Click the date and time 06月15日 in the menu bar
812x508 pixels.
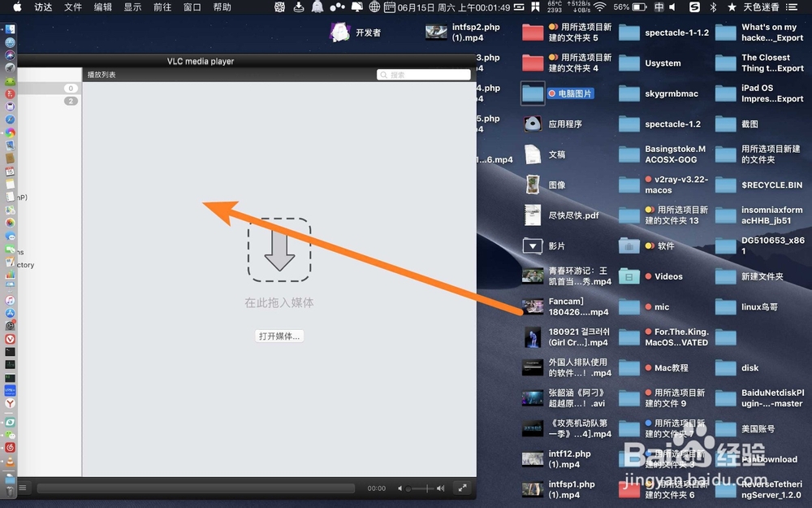[454, 7]
